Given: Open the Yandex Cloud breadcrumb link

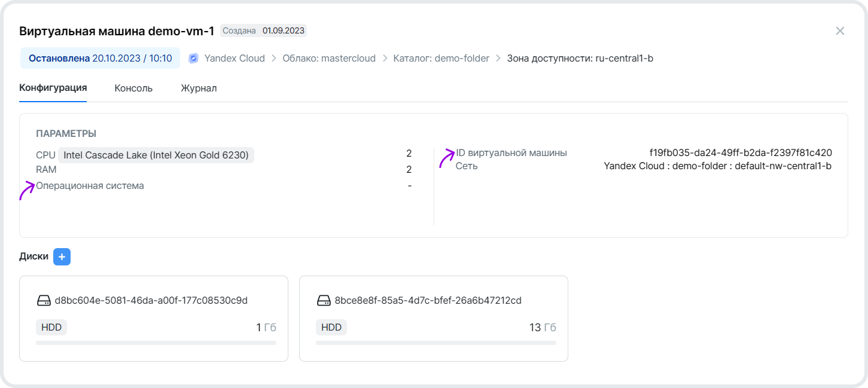Looking at the screenshot, I should click(234, 59).
